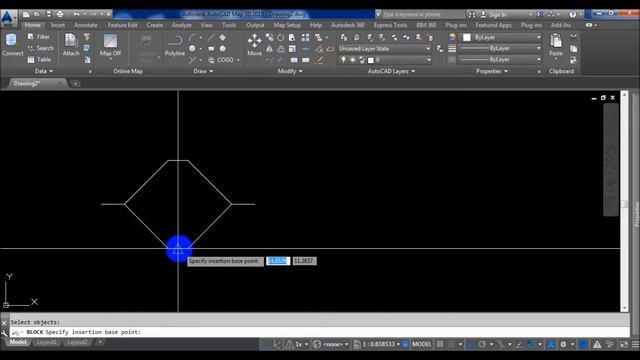
Task: Switch to the Model tab
Action: pos(18,342)
